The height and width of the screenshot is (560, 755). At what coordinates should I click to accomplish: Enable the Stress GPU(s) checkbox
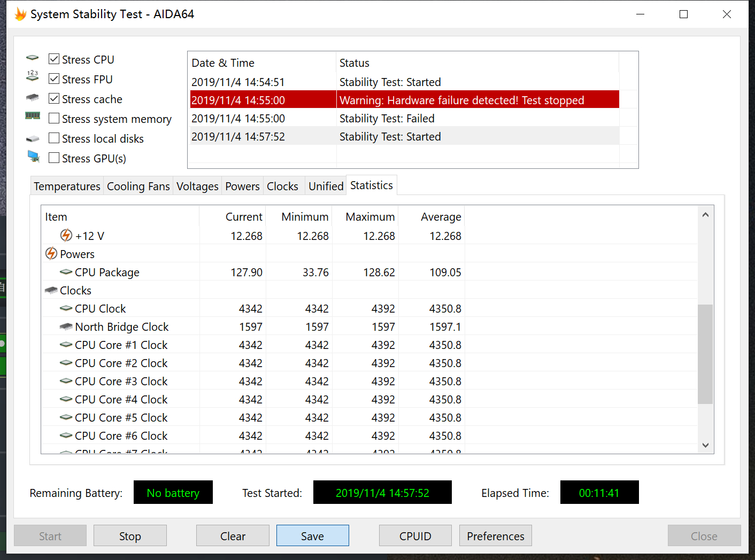[x=54, y=158]
